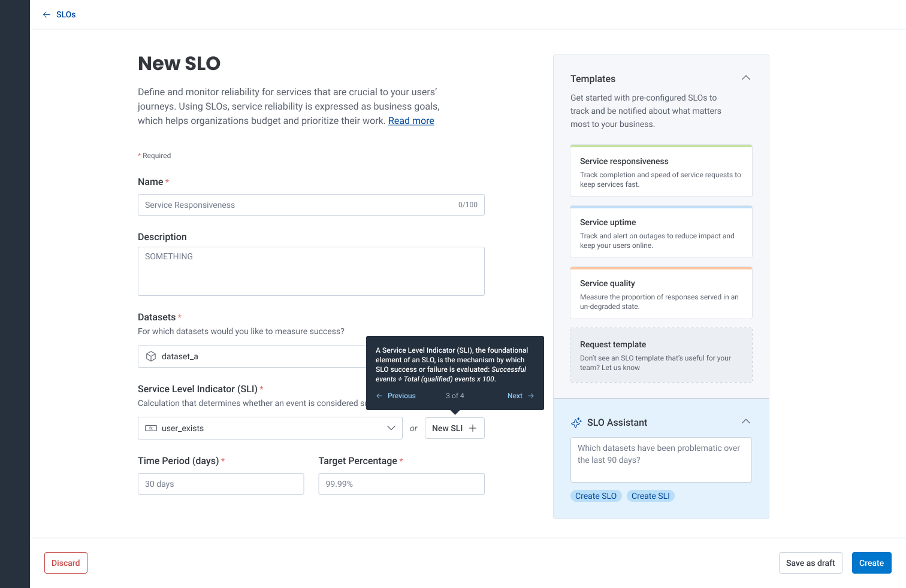Click the right arrow beside Next in the tooltip
Screen dimensions: 906x588
coord(531,396)
